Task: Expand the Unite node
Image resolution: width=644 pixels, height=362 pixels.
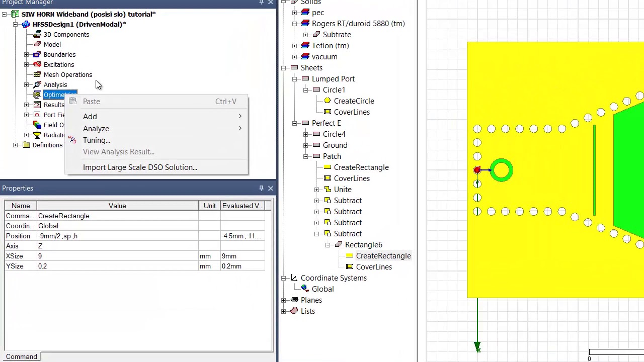Action: [316, 190]
